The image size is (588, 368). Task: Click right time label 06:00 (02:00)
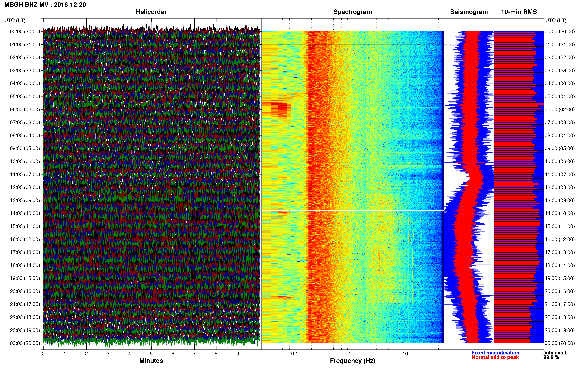(560, 110)
